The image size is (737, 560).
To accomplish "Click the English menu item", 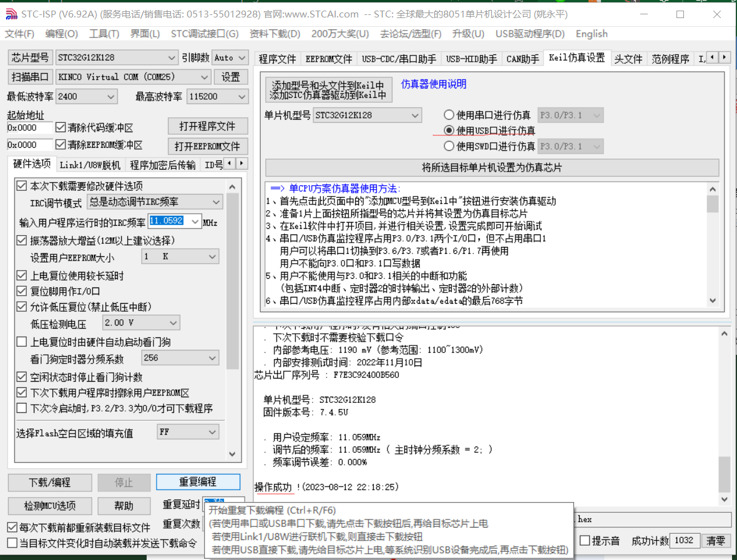I will point(592,34).
